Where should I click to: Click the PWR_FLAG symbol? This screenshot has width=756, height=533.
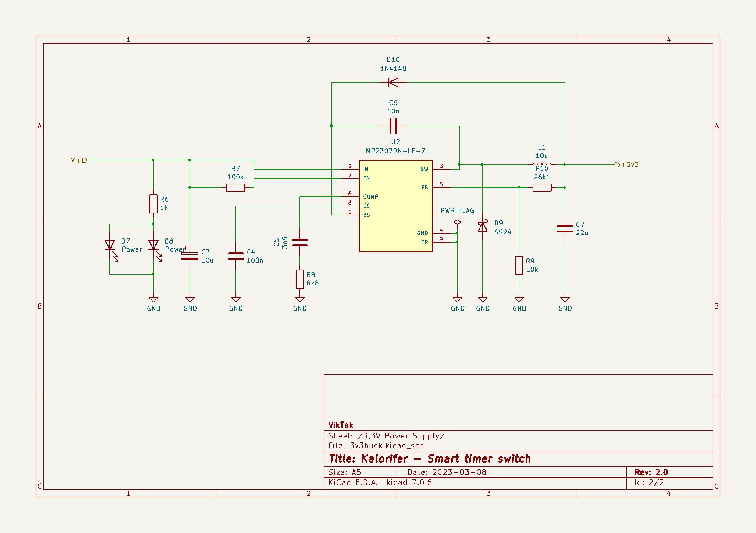pos(457,222)
